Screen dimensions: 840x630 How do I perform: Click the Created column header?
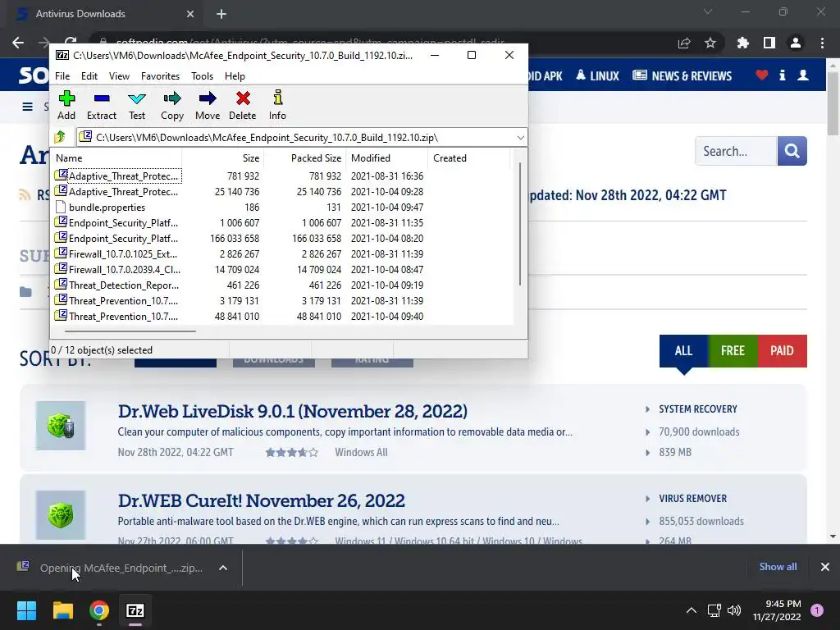468,158
